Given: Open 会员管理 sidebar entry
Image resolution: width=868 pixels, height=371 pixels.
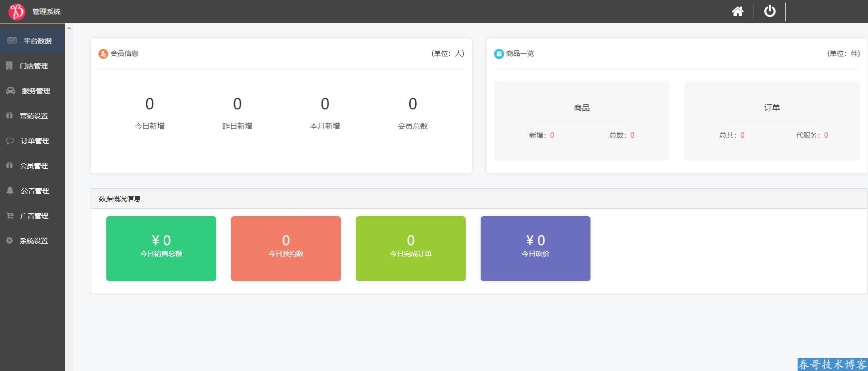Looking at the screenshot, I should point(34,166).
